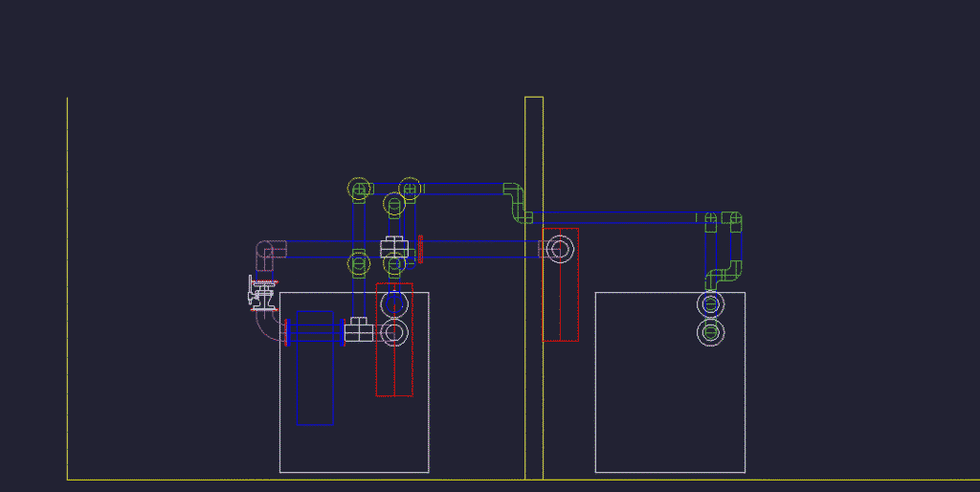
Task: Click the small red text label near center fitting
Action: click(x=420, y=249)
